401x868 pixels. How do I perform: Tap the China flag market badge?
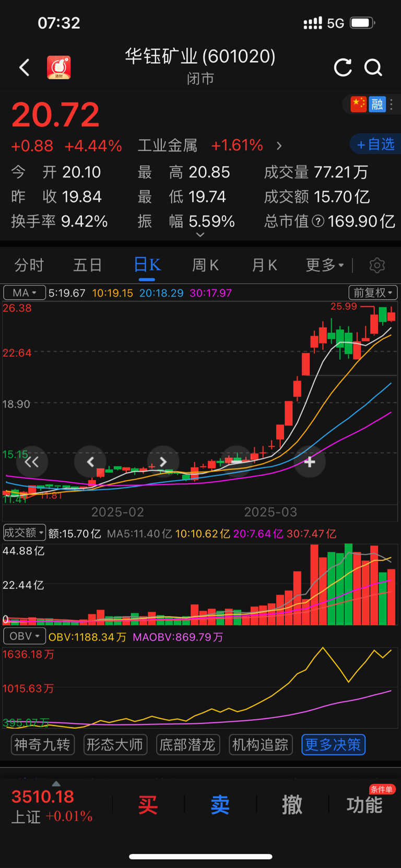point(358,104)
